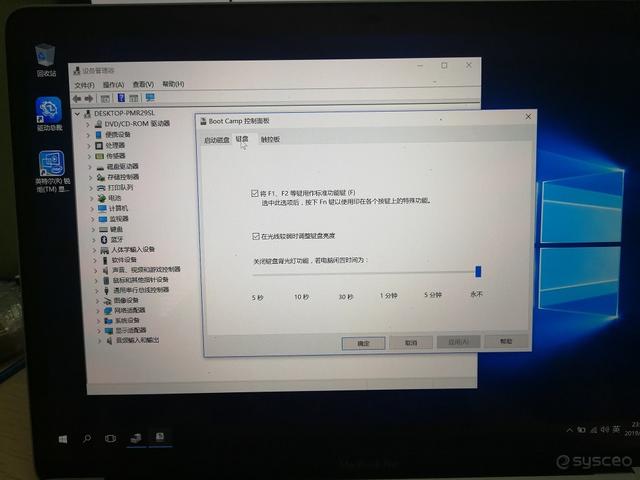Image resolution: width=640 pixels, height=480 pixels.
Task: Open Task View from the taskbar
Action: (x=110, y=438)
